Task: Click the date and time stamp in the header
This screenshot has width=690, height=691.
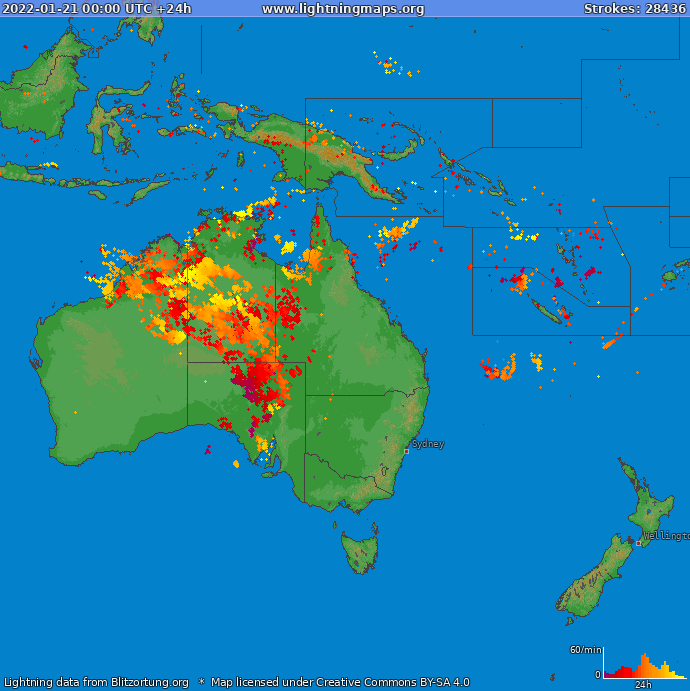Action: (97, 9)
